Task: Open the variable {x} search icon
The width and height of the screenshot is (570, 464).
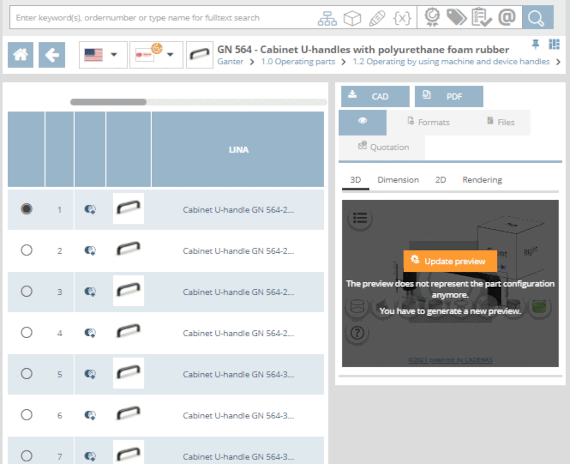Action: tap(402, 18)
